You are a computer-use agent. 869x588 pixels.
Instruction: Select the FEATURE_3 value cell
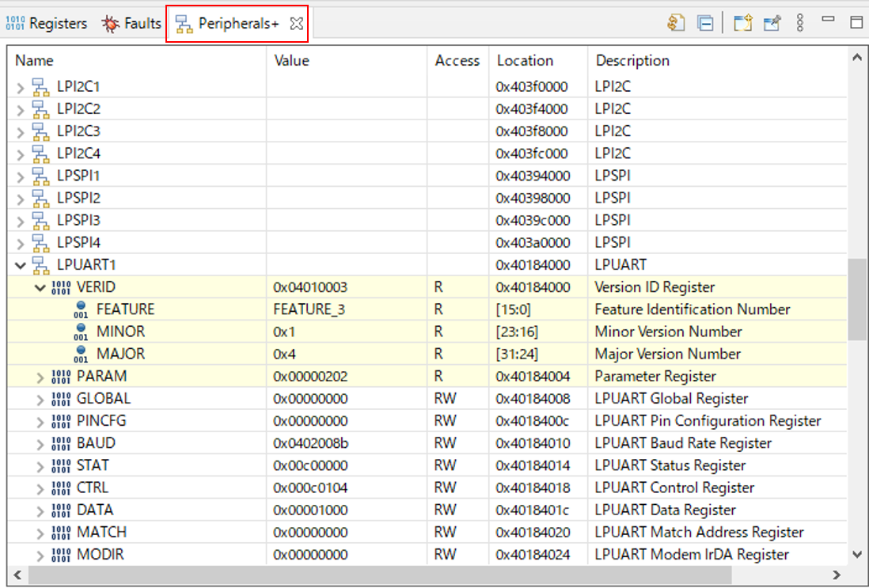pyautogui.click(x=309, y=309)
